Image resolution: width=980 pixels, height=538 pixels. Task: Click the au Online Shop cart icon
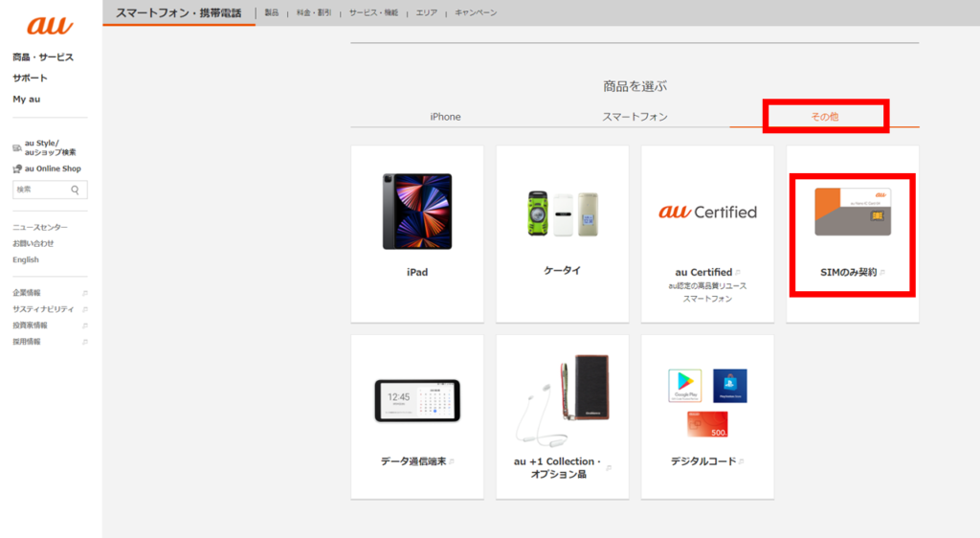point(17,168)
